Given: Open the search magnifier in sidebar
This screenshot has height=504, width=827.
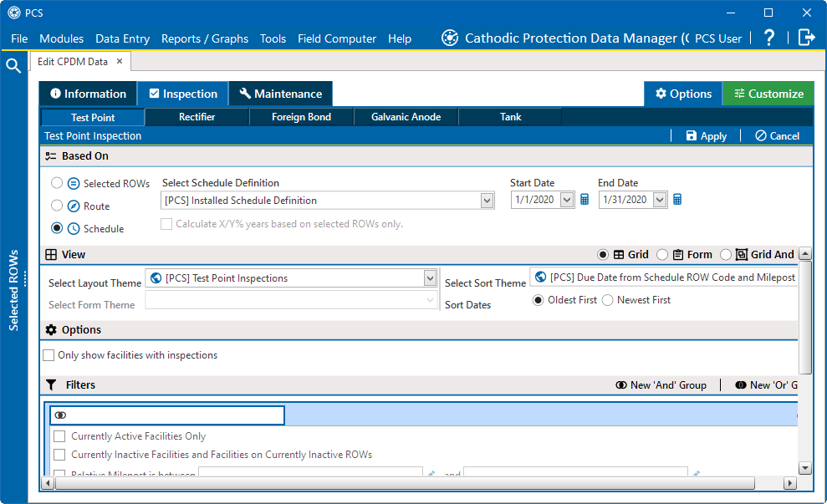Looking at the screenshot, I should pyautogui.click(x=13, y=65).
